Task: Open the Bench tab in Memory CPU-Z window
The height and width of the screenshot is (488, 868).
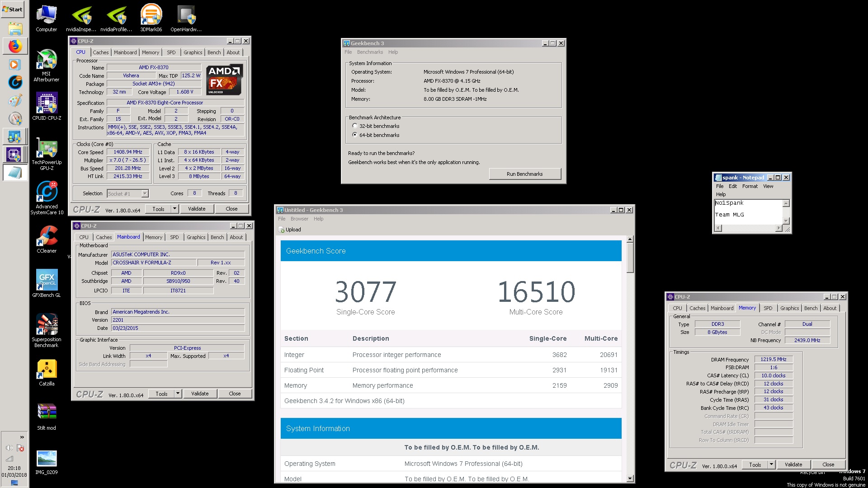Action: [x=811, y=308]
